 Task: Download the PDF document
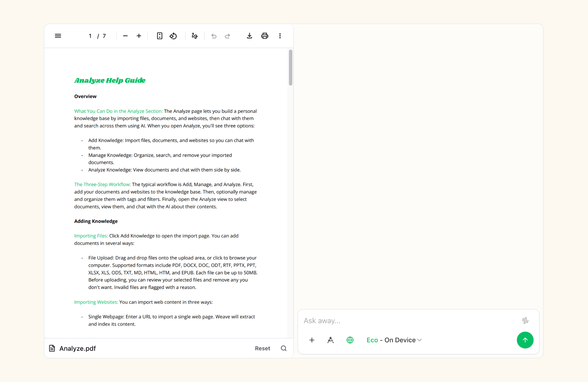tap(249, 36)
